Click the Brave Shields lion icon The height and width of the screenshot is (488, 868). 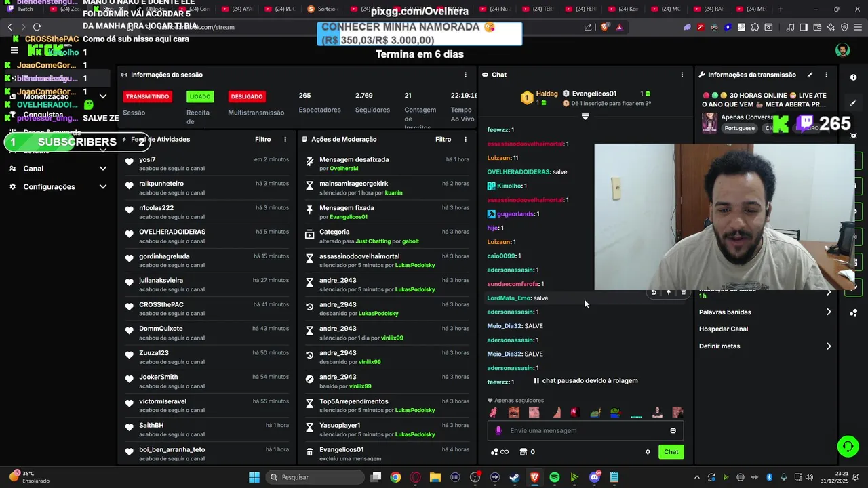[x=605, y=27]
